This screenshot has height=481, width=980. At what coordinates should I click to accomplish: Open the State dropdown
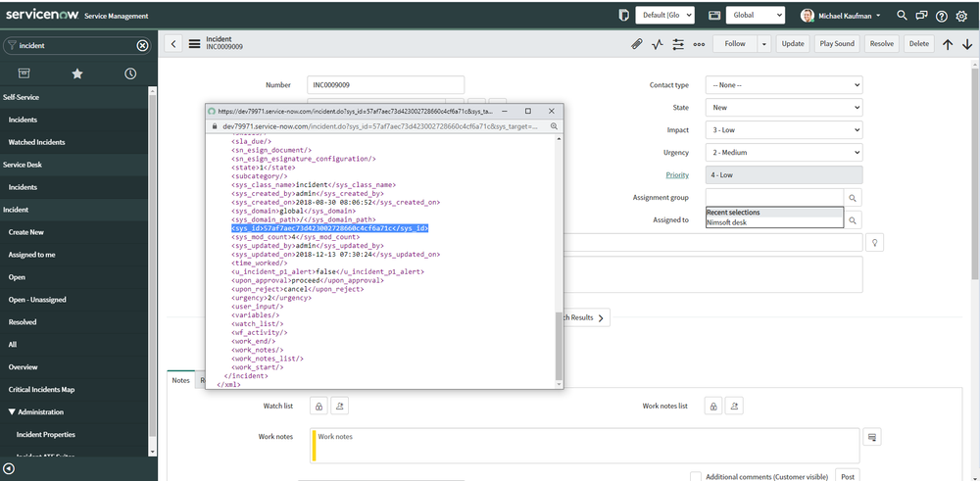point(784,108)
